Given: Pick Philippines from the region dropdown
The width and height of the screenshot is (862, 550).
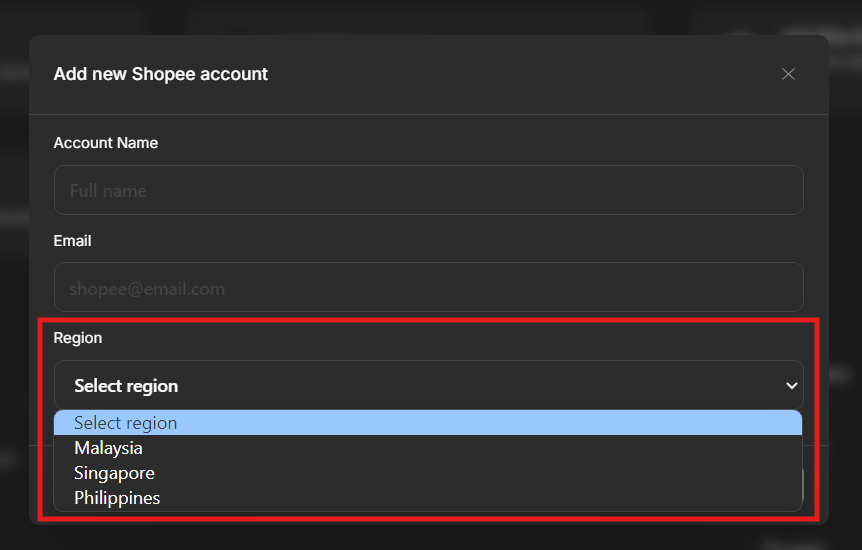Looking at the screenshot, I should click(x=117, y=498).
